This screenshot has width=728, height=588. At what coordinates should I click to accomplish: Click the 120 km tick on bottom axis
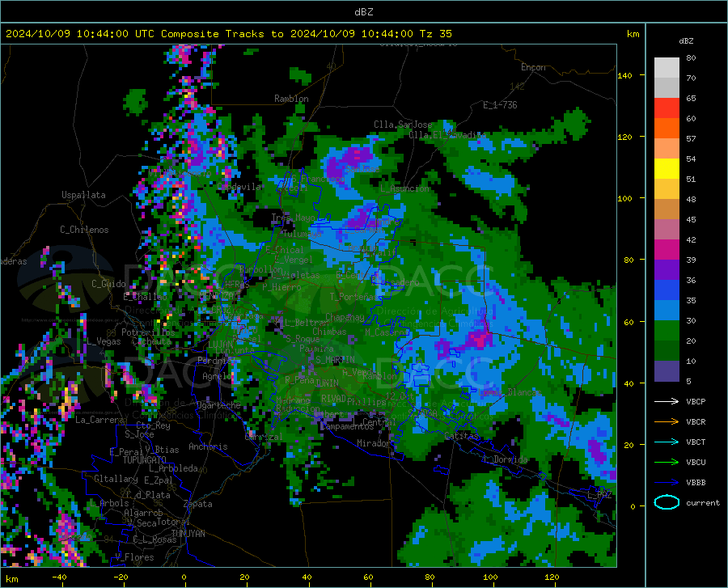click(x=552, y=577)
